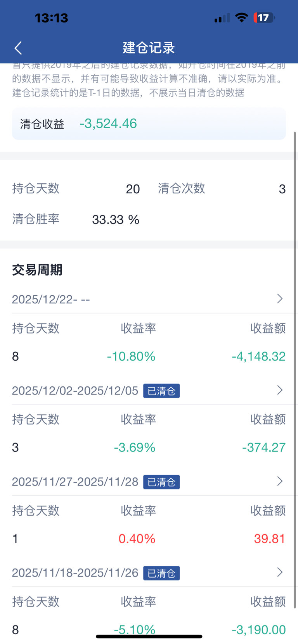Tap the battery indicator icon
Viewport: 298px width, 644px height.
coord(264,17)
